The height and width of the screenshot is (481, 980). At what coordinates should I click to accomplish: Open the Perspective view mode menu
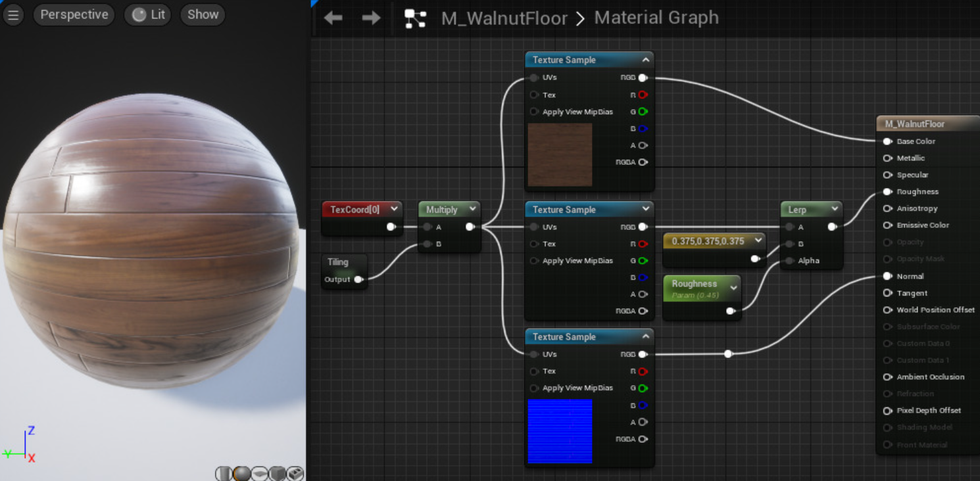[74, 14]
